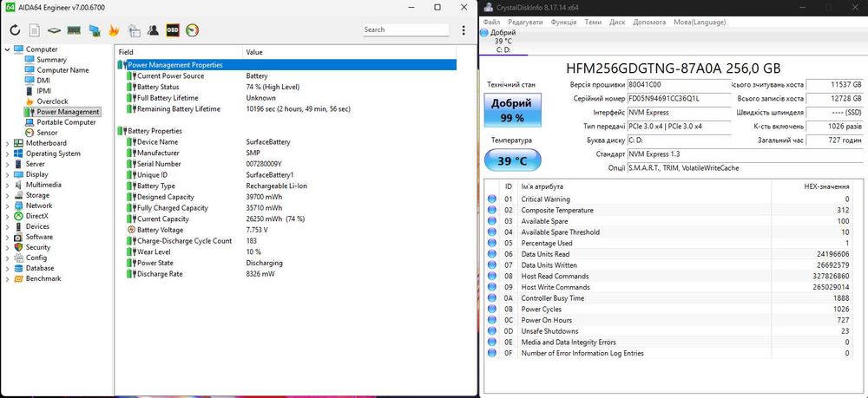
Task: Expand the Multimedia node
Action: click(7, 186)
